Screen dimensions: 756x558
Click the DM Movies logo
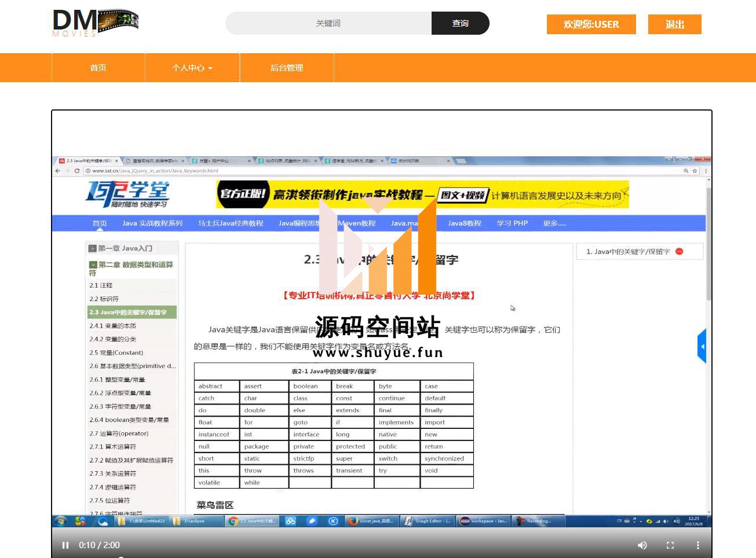[96, 23]
